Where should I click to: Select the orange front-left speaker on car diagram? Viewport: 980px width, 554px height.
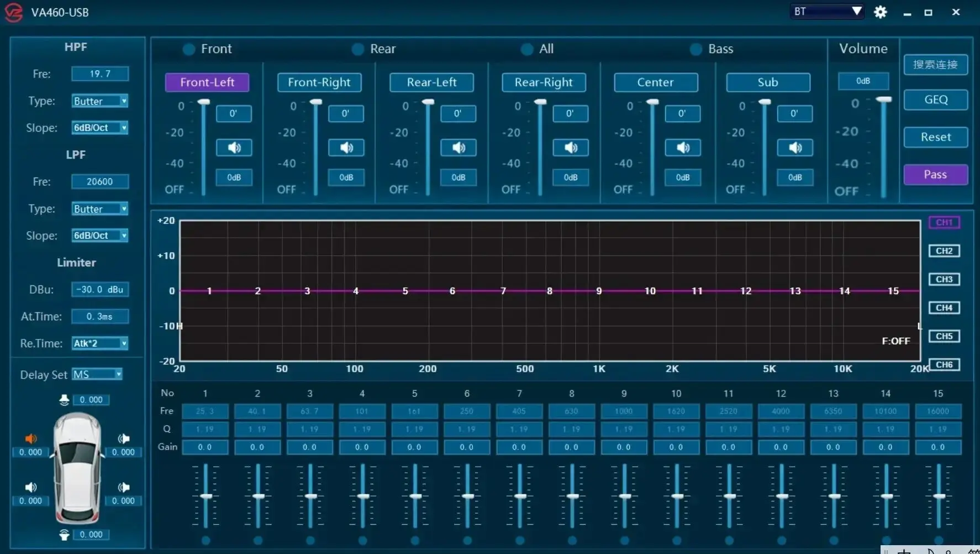(x=30, y=438)
